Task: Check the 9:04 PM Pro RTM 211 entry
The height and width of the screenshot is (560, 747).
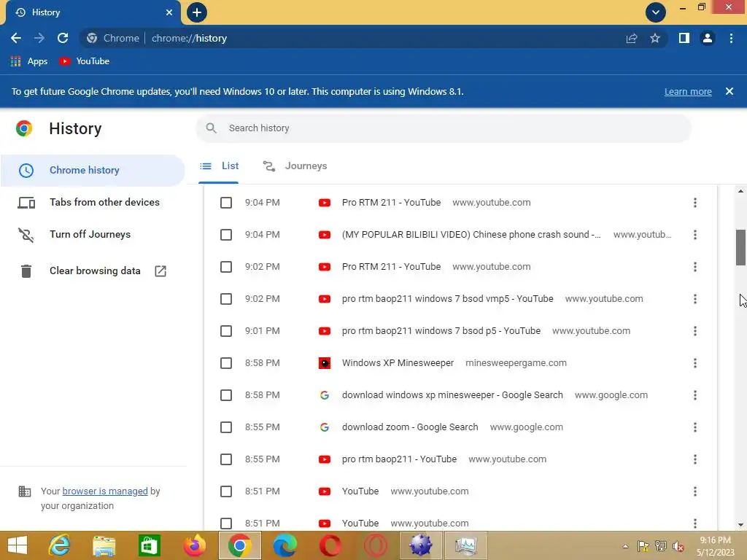Action: pos(226,203)
